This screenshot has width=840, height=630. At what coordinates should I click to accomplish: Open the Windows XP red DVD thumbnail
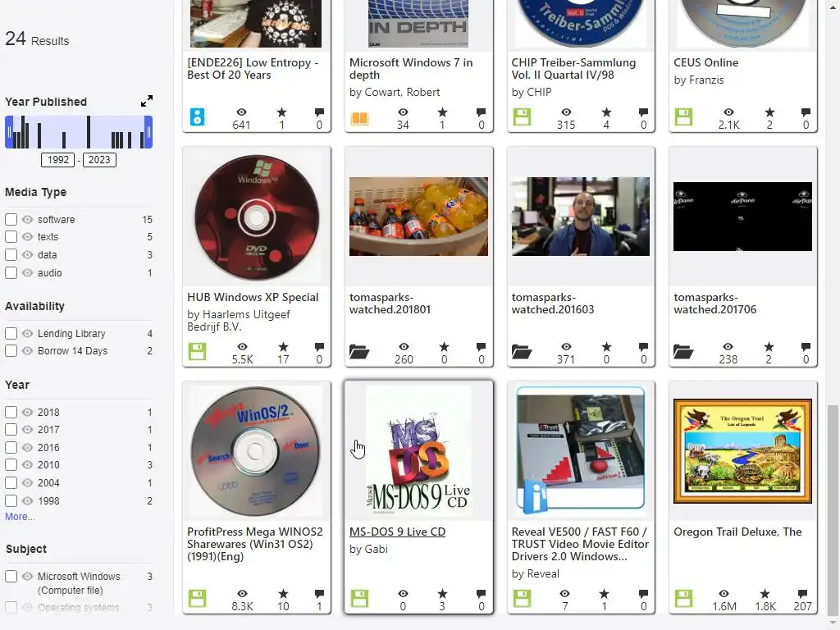(x=257, y=217)
